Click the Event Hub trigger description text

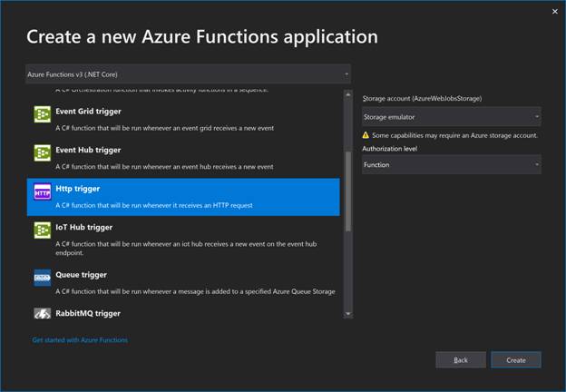click(x=164, y=167)
